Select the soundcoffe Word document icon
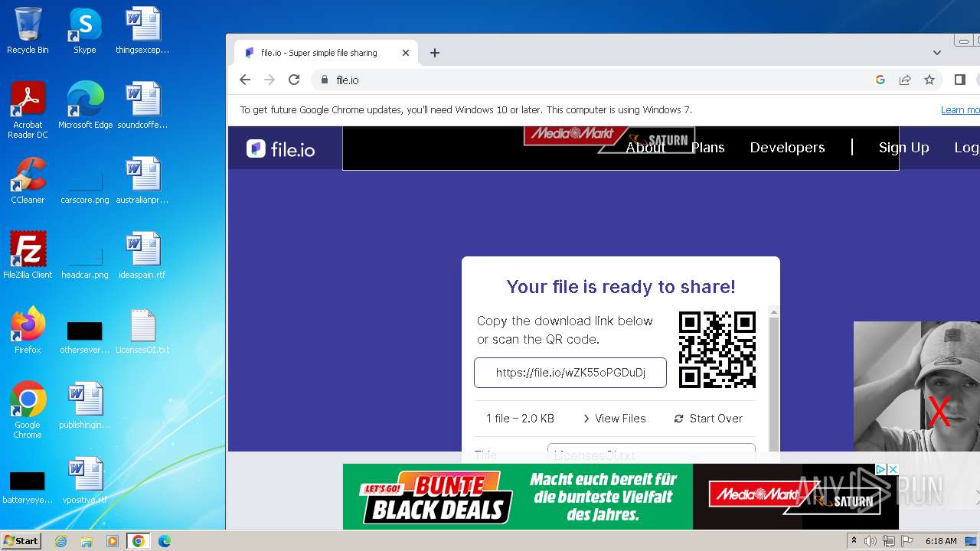Image resolution: width=980 pixels, height=551 pixels. [x=142, y=106]
